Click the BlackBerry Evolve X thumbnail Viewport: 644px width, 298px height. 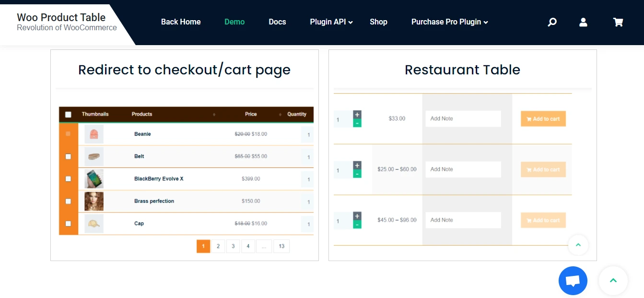94,179
